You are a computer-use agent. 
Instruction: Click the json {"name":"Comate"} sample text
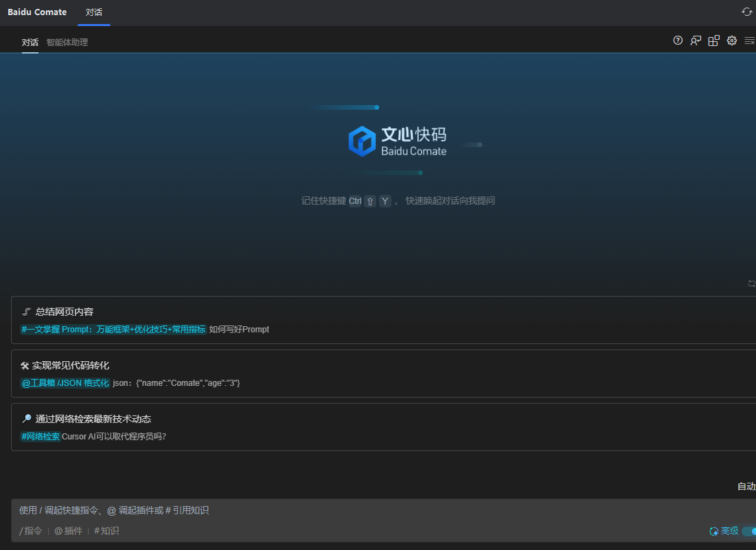click(x=176, y=382)
